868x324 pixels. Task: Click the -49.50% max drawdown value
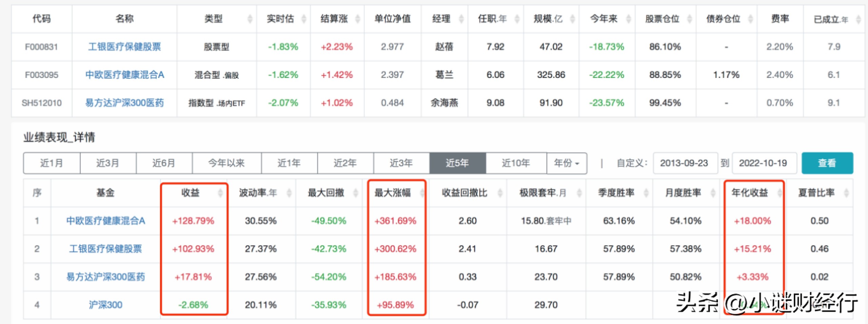pyautogui.click(x=329, y=221)
